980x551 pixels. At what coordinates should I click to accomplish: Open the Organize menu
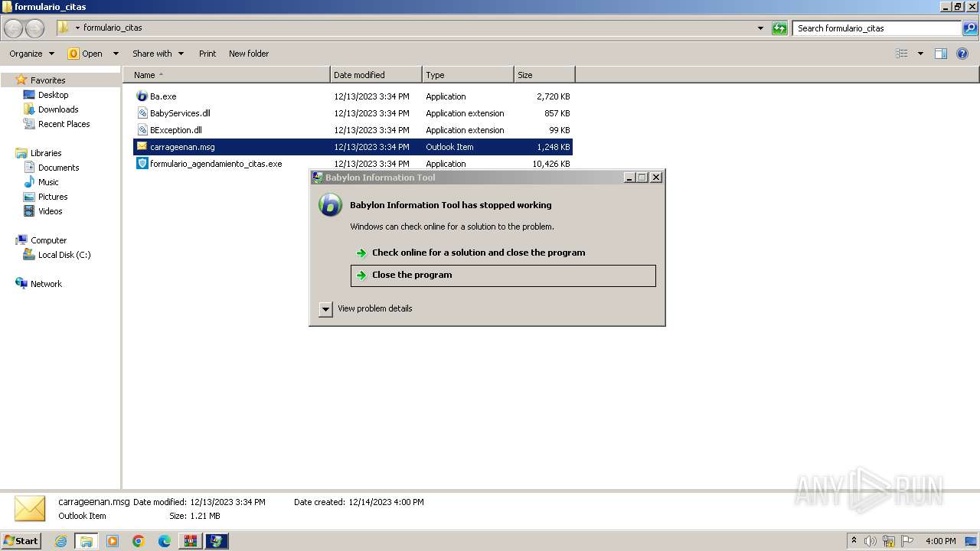[x=32, y=54]
